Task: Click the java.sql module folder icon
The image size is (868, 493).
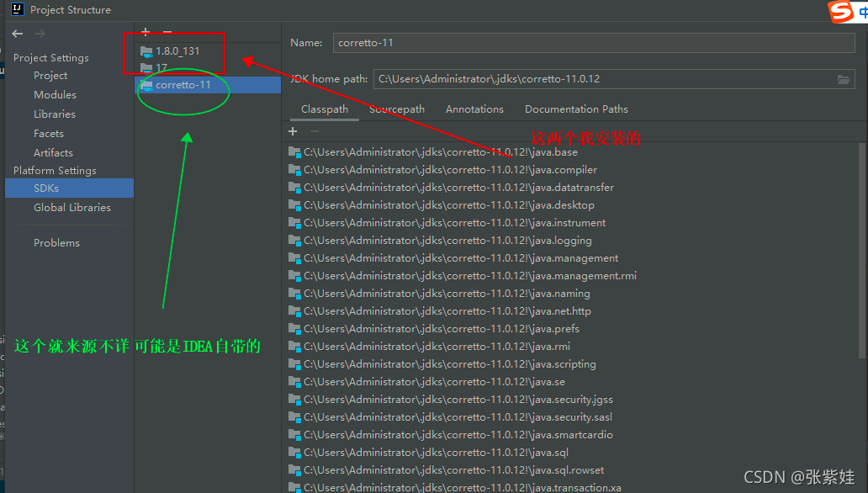Action: click(x=294, y=453)
